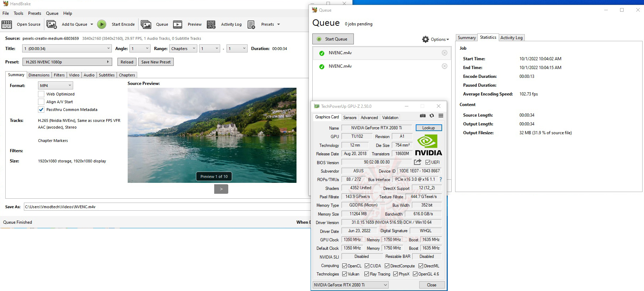This screenshot has width=644, height=291.
Task: Click the NVIDIA logo in GPU-Z
Action: coord(428,145)
